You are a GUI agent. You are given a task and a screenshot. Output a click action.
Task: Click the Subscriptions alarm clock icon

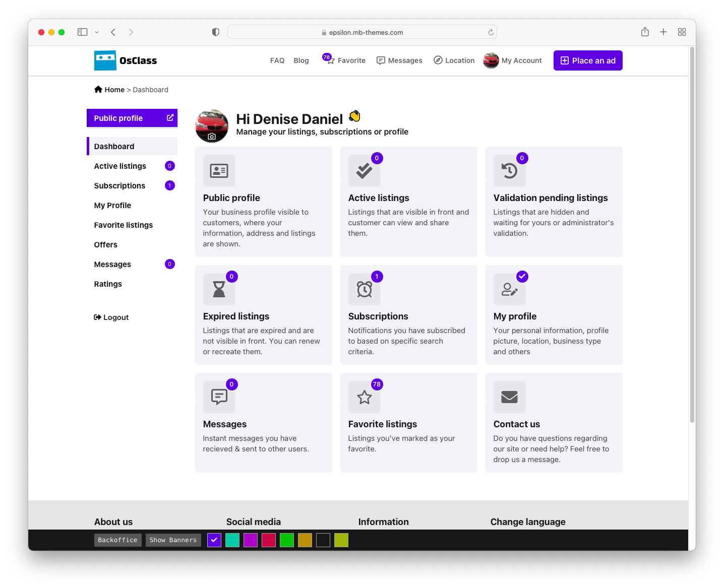[364, 289]
